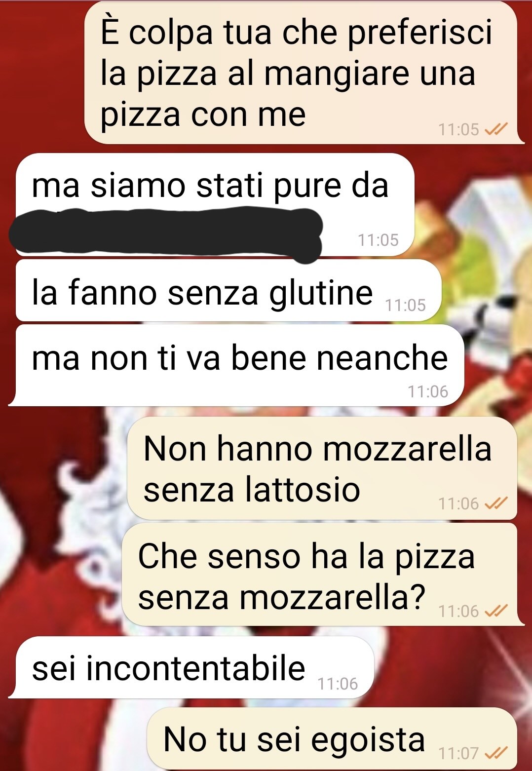The image size is (532, 771).
Task: Click read ticks next to 'senza mozzarella?'
Action: pos(496,611)
